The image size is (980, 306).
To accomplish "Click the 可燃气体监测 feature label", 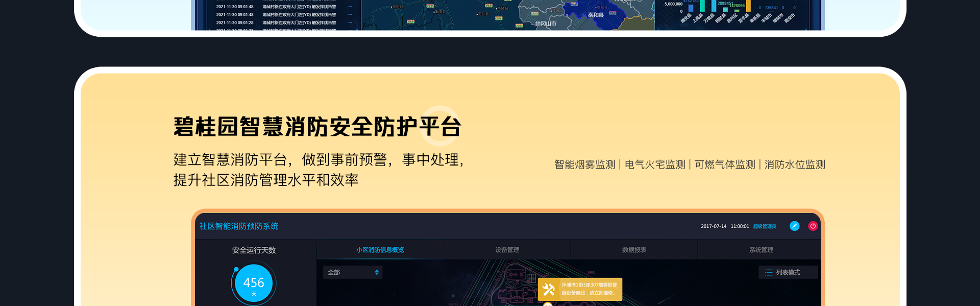I will point(725,164).
